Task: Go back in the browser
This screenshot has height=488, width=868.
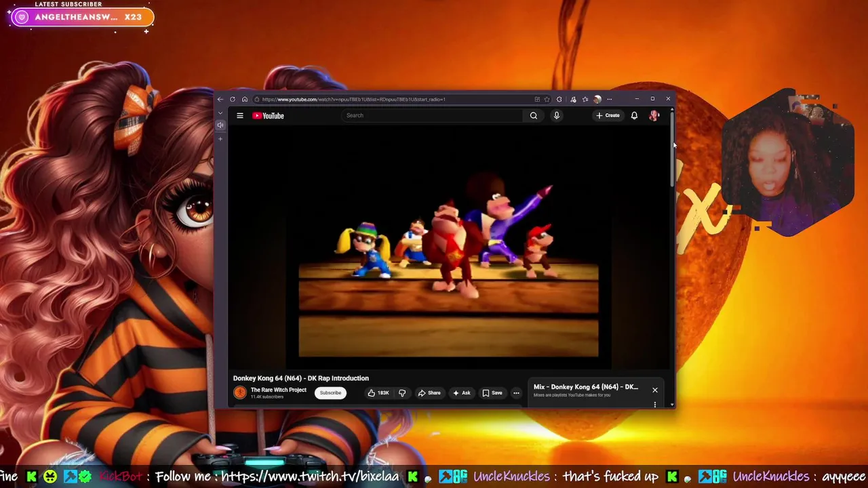Action: (x=220, y=100)
